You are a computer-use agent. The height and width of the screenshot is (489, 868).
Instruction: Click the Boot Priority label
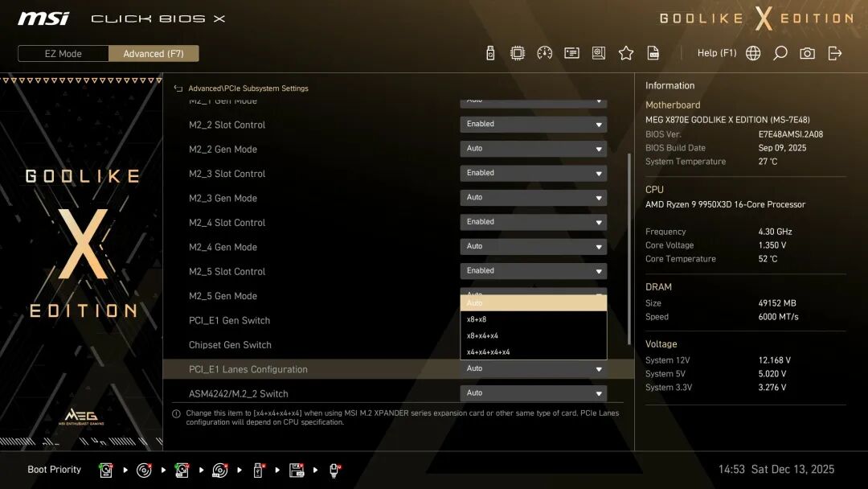click(x=55, y=470)
